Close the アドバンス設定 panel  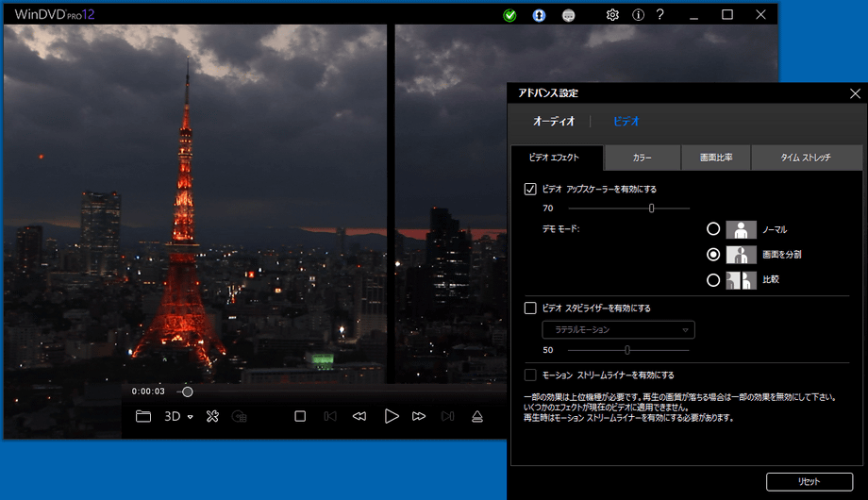(x=856, y=93)
